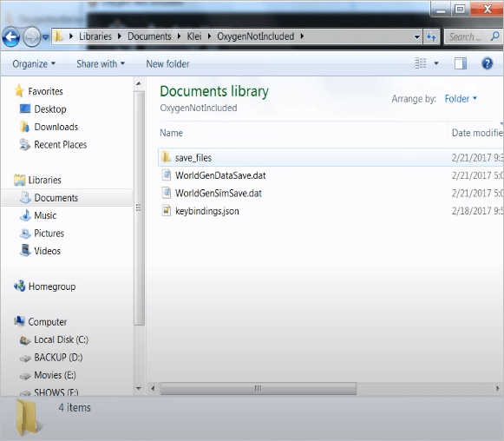Expand the arrow between Klei and OxygenNotIncluded
The image size is (504, 441).
point(210,36)
